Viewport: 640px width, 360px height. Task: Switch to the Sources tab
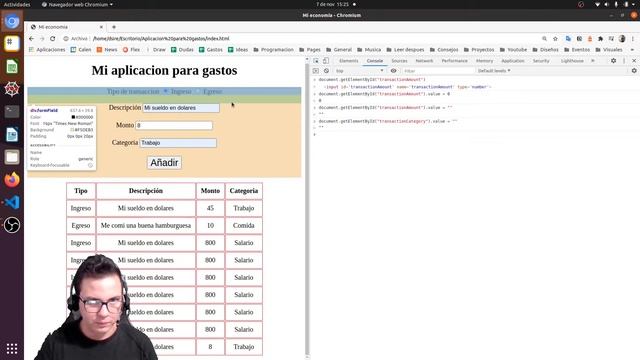coord(399,61)
